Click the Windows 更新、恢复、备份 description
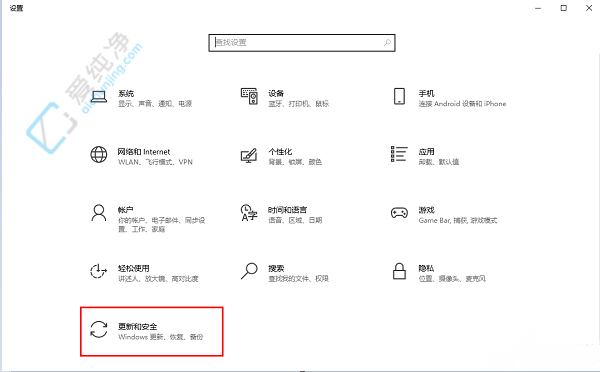This screenshot has width=600, height=372. click(x=160, y=337)
